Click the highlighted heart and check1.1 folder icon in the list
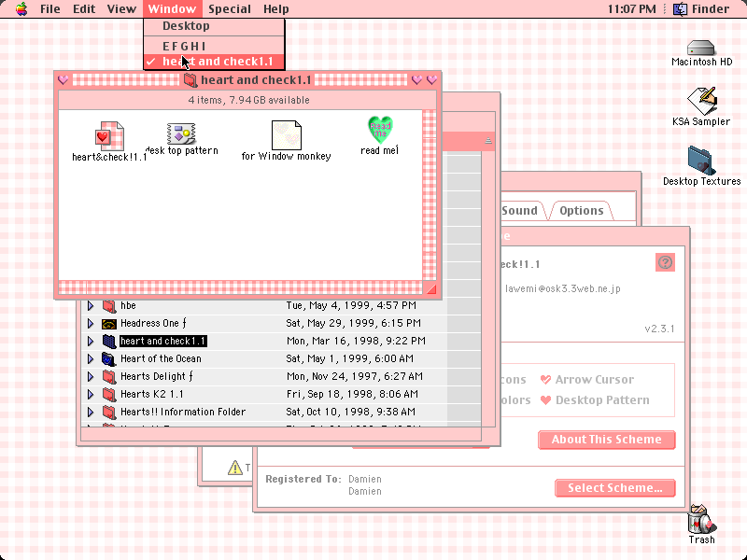The image size is (747, 560). point(109,342)
